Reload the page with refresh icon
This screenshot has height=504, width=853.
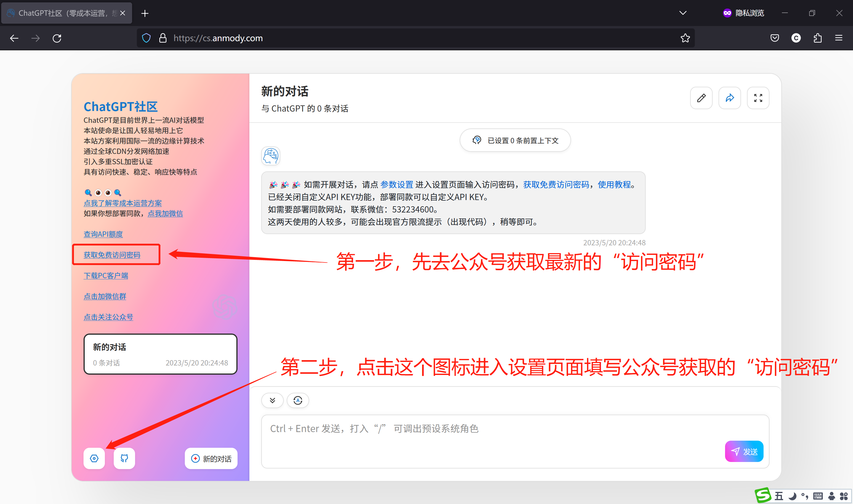[57, 38]
